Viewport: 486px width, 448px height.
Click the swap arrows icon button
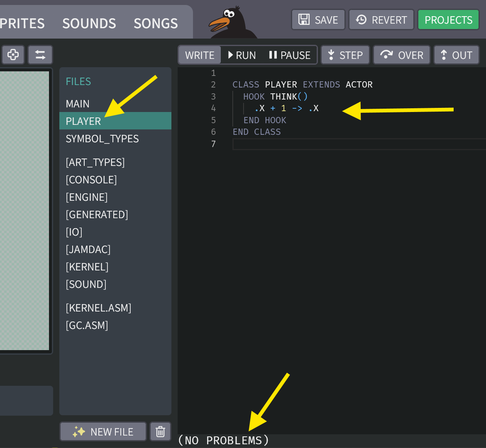pos(40,55)
